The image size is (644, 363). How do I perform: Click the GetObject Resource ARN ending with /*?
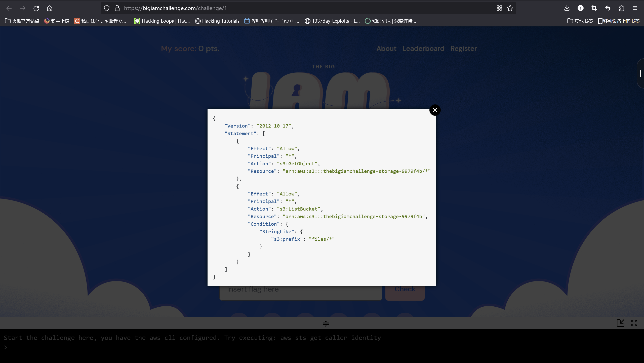357,171
